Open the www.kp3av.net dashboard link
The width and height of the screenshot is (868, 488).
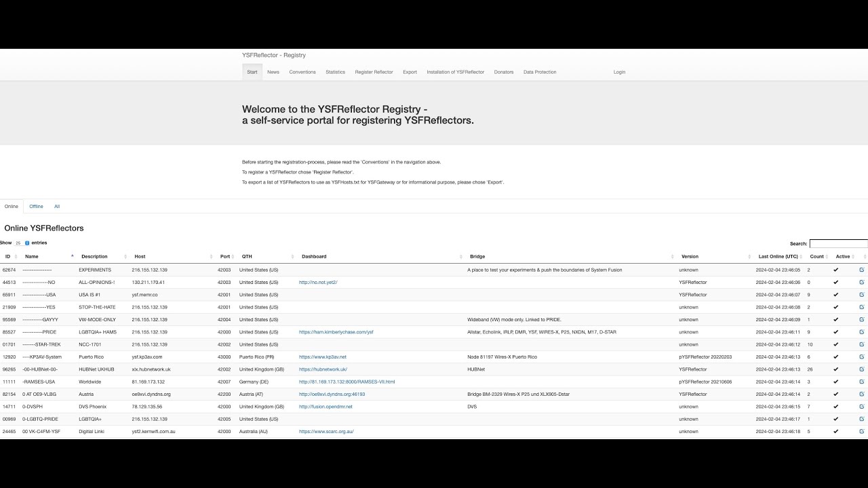(323, 357)
